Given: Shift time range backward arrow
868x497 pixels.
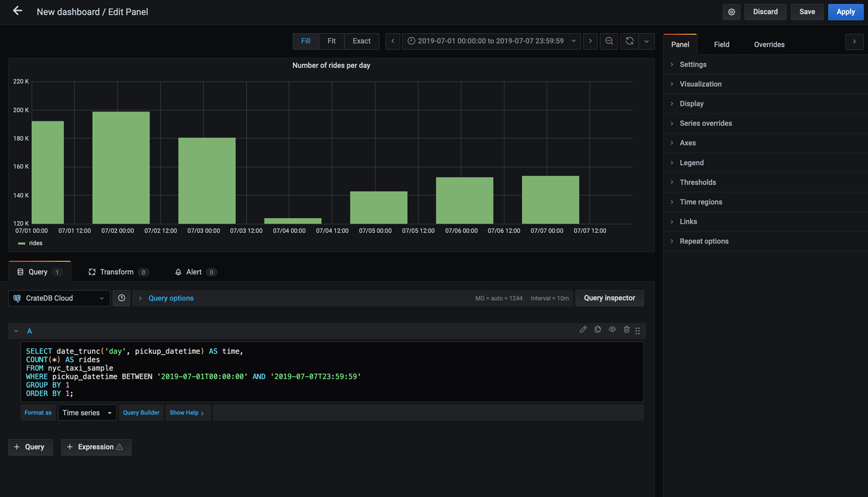Looking at the screenshot, I should click(392, 41).
